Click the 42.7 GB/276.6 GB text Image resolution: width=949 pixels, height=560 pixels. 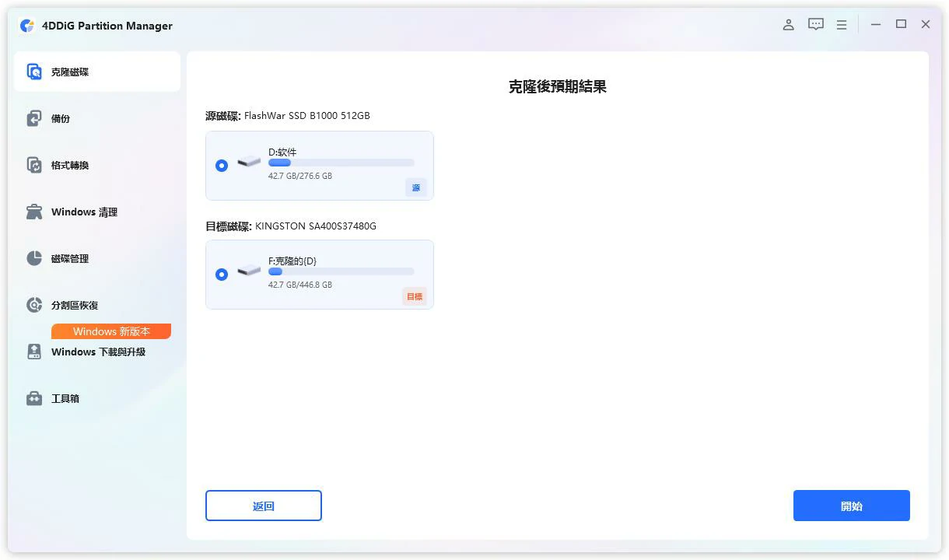click(x=300, y=177)
